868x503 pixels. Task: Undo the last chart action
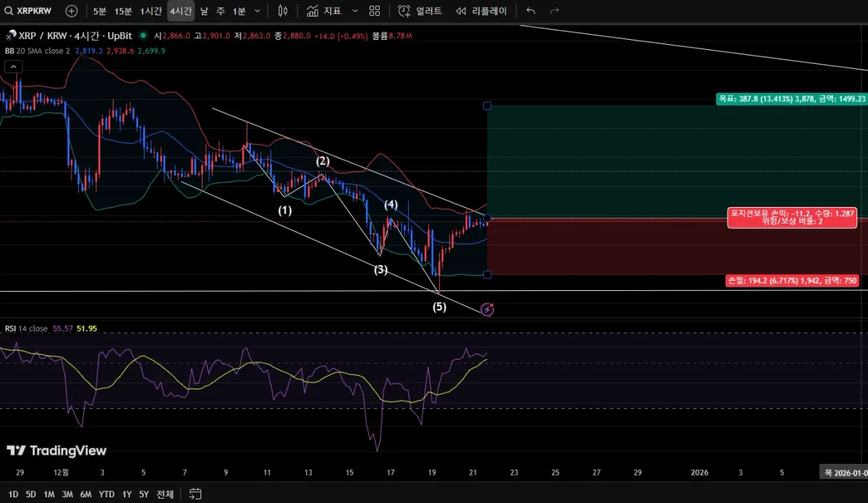(x=531, y=11)
